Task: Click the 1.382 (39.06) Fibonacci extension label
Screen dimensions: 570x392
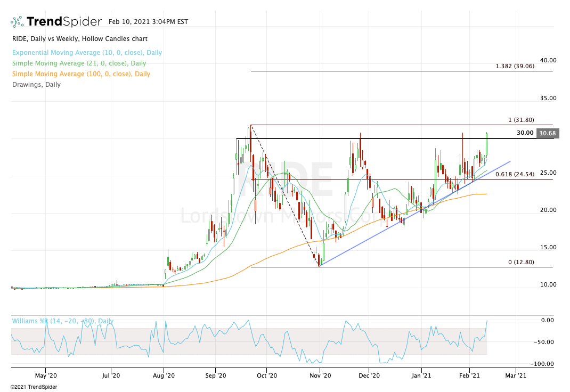Action: pyautogui.click(x=515, y=66)
